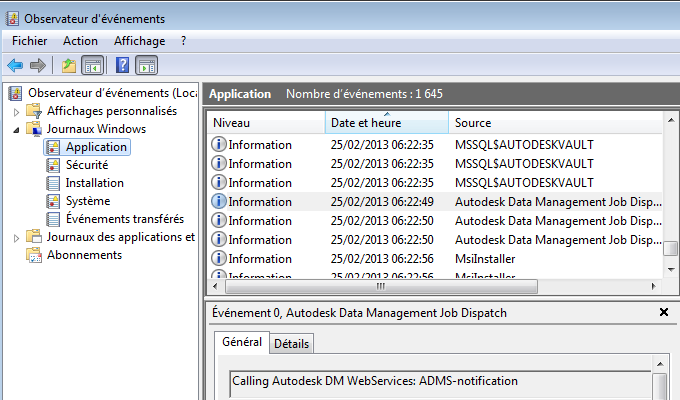Expand Journaux des applications et services
680x400 pixels.
(17, 237)
